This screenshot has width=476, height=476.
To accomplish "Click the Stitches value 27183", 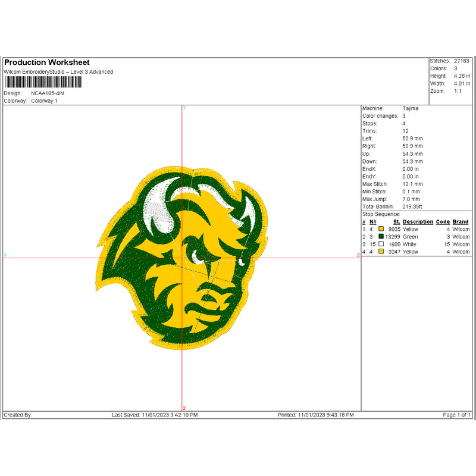I will click(461, 61).
